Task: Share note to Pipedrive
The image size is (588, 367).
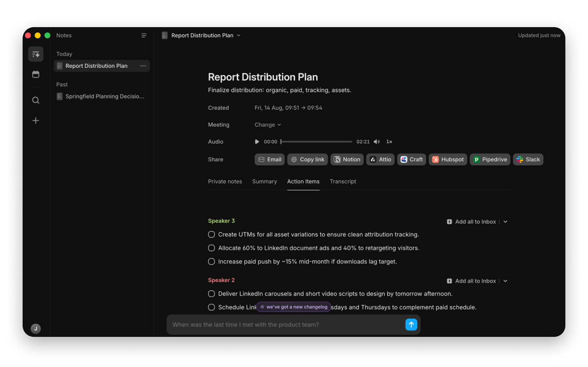Action: [490, 159]
